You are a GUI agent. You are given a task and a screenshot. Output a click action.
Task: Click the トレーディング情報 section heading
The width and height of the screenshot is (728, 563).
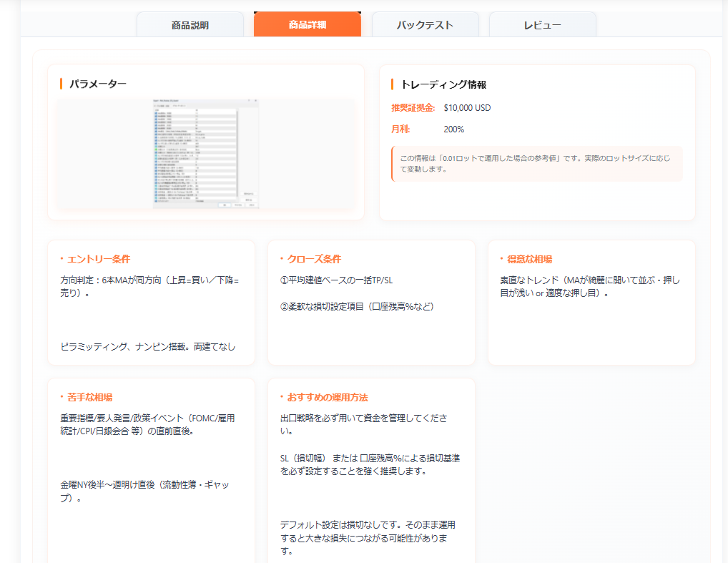pyautogui.click(x=443, y=84)
